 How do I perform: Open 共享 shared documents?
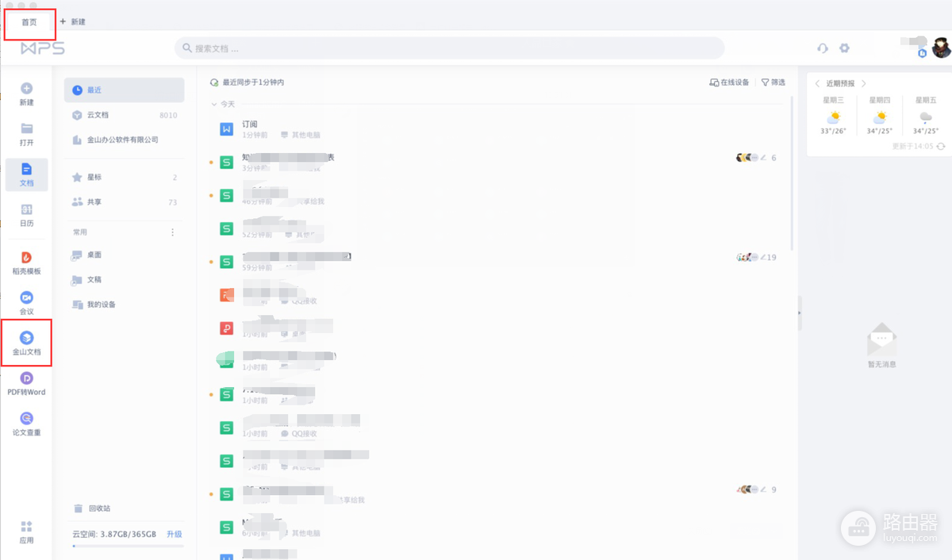tap(124, 202)
